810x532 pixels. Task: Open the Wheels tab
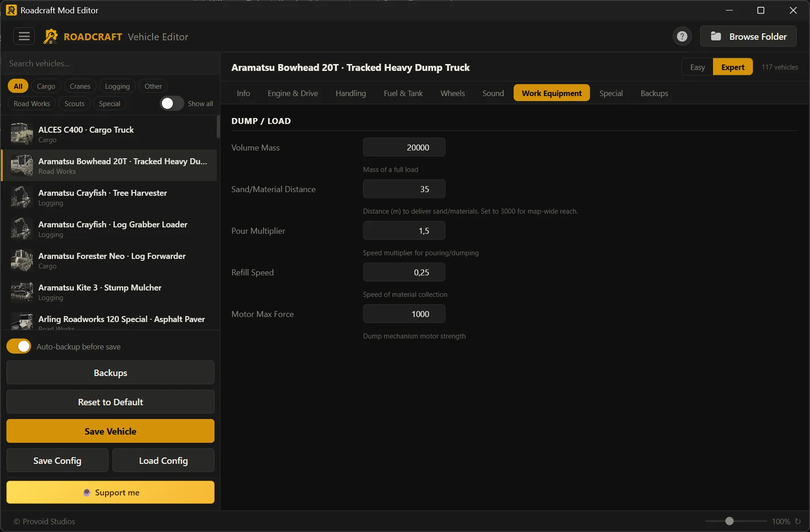(x=452, y=93)
